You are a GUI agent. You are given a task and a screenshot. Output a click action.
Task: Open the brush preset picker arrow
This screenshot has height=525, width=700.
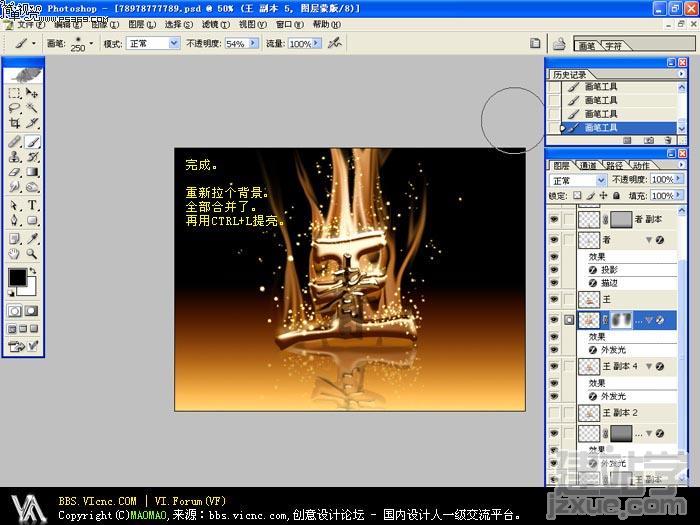pos(91,43)
